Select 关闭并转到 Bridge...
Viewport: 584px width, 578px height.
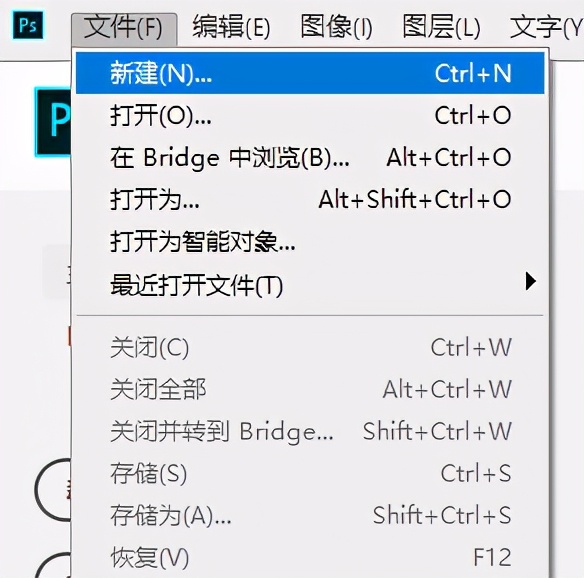tap(310, 432)
